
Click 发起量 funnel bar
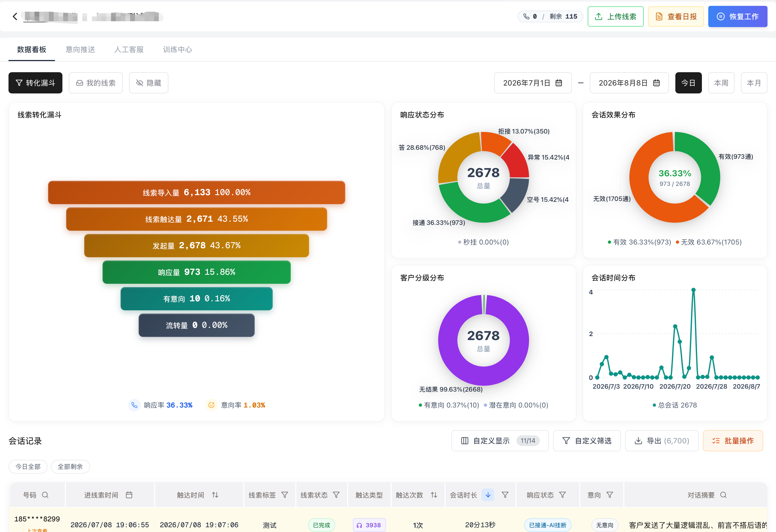pos(196,246)
